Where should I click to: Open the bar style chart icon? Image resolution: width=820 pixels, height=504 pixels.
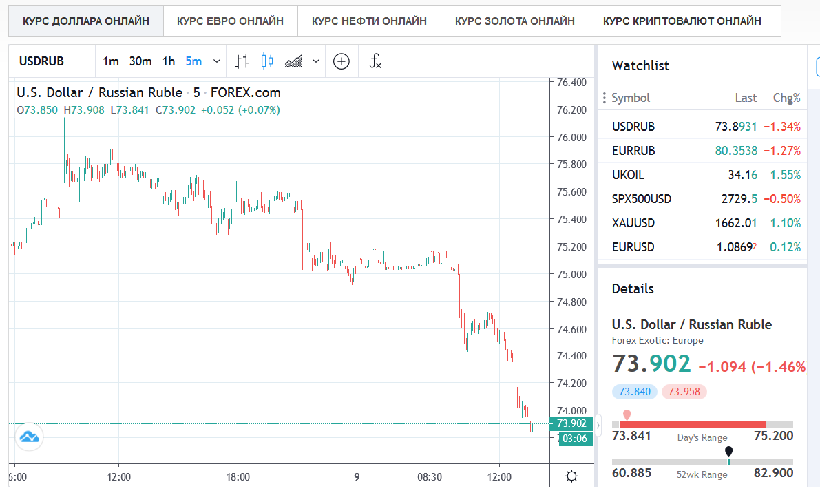tap(242, 61)
